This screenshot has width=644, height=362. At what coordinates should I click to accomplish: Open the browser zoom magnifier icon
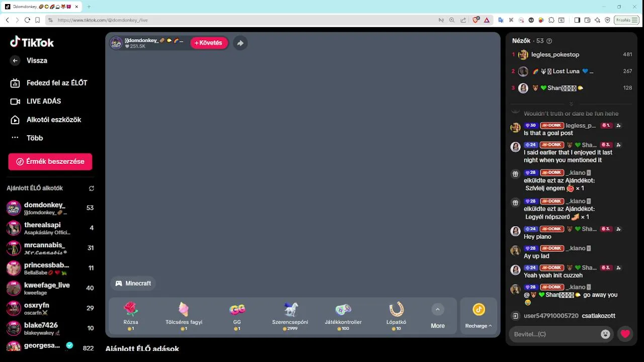point(452,20)
